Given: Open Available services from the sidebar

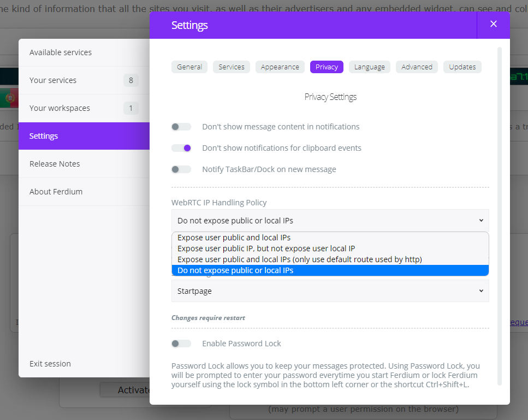Looking at the screenshot, I should tap(61, 52).
